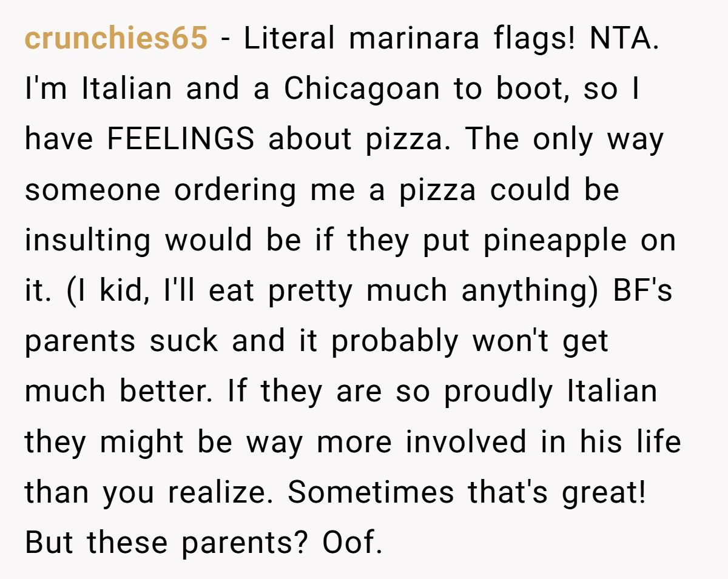Click the word "Literal" after the username
728x579 pixels.
[289, 39]
